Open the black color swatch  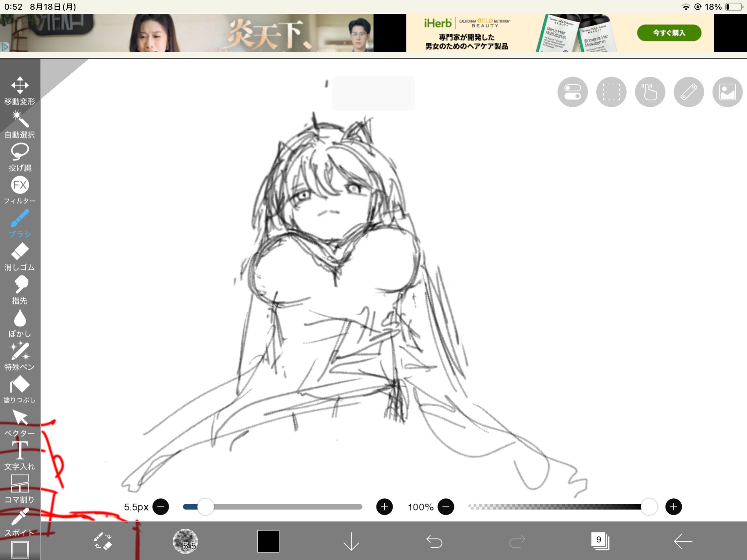(x=268, y=541)
